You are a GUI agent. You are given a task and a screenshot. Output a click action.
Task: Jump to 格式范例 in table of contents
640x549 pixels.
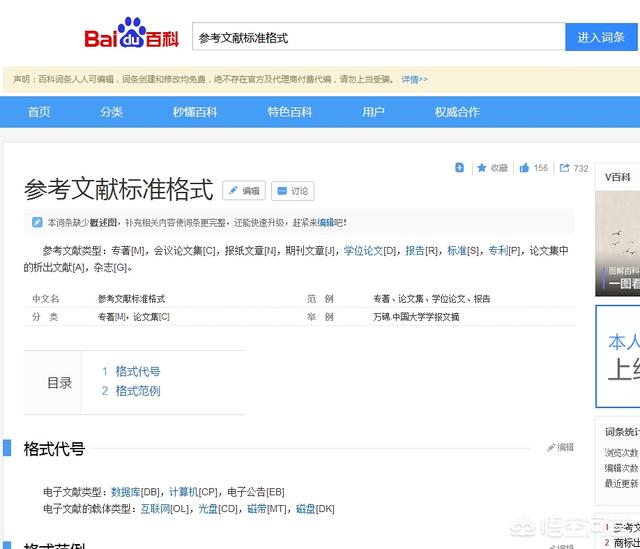coord(137,391)
